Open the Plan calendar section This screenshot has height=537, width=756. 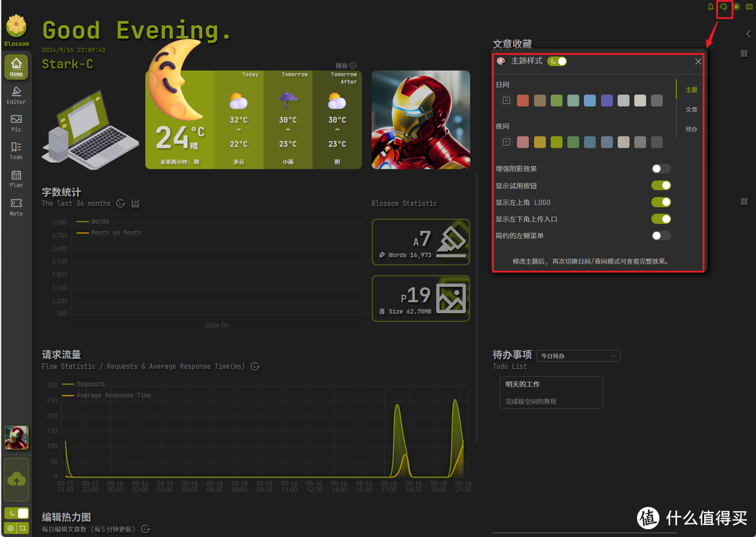[x=16, y=179]
